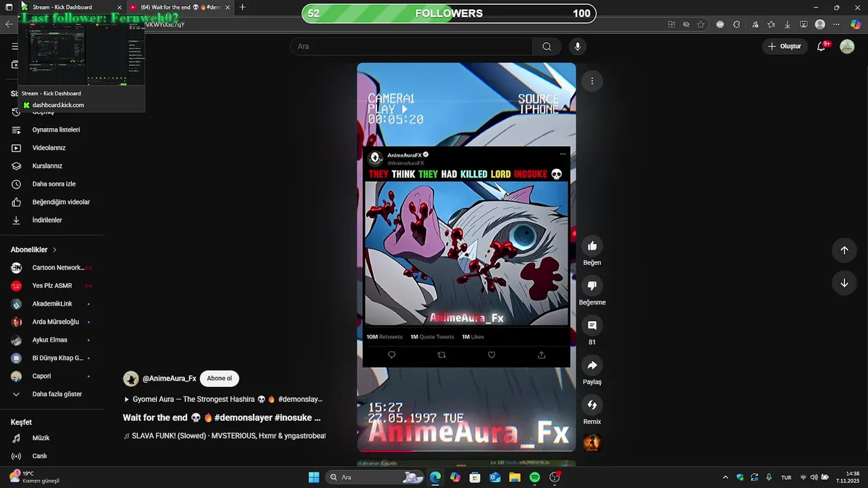The image size is (868, 488).
Task: Open the sound thumbnail below Remix
Action: click(x=592, y=443)
